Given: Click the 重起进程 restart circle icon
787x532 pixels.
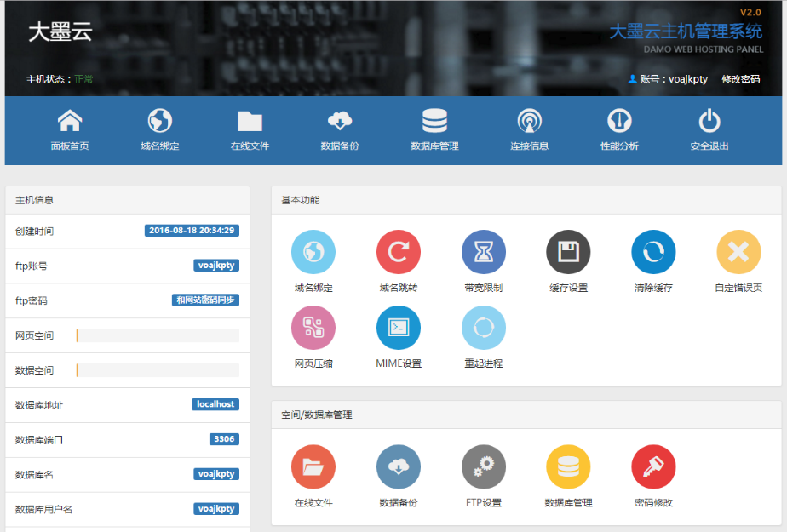Looking at the screenshot, I should click(x=483, y=328).
